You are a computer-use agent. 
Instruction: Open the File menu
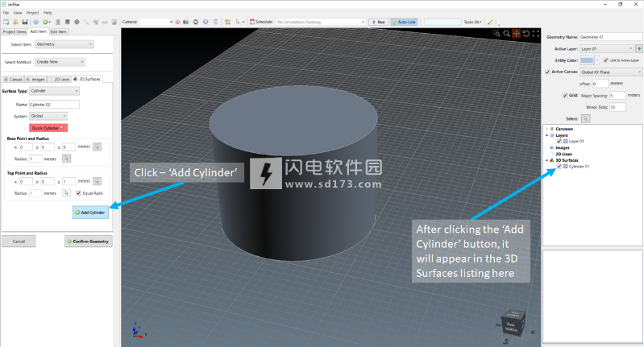tap(6, 13)
